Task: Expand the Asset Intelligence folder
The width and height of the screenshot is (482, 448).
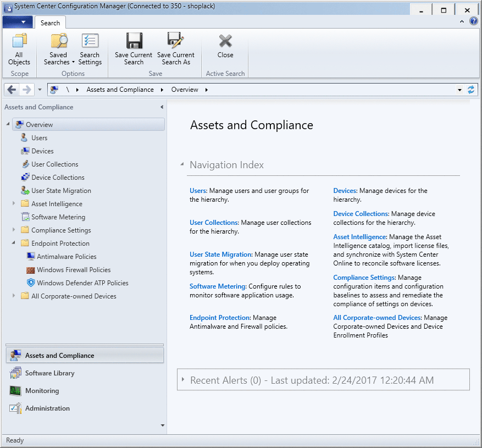Action: click(14, 203)
